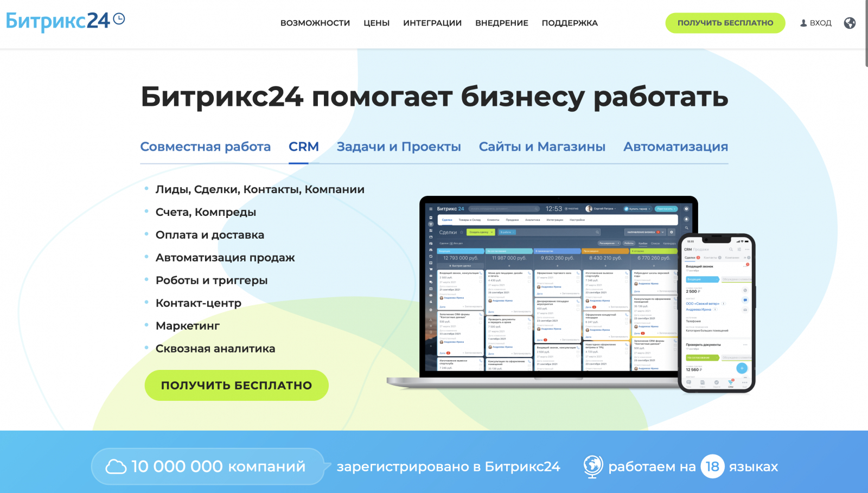Click зарегистрировано в Битрикс24 text
The width and height of the screenshot is (868, 493).
click(x=449, y=466)
